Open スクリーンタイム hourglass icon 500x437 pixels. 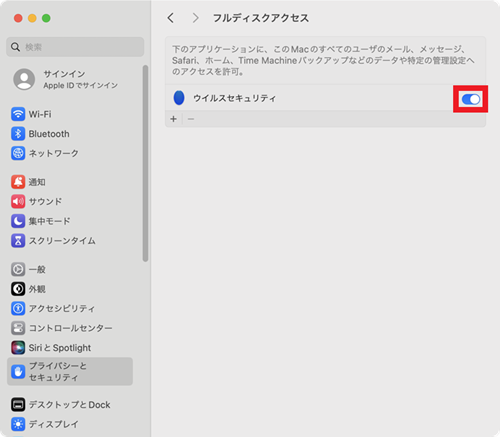click(x=18, y=241)
